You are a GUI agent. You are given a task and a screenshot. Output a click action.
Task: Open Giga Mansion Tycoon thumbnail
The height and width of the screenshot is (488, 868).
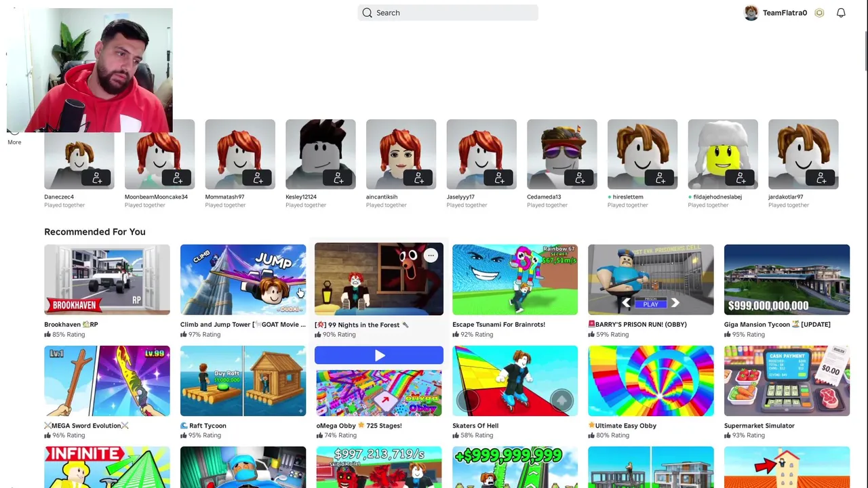point(787,279)
